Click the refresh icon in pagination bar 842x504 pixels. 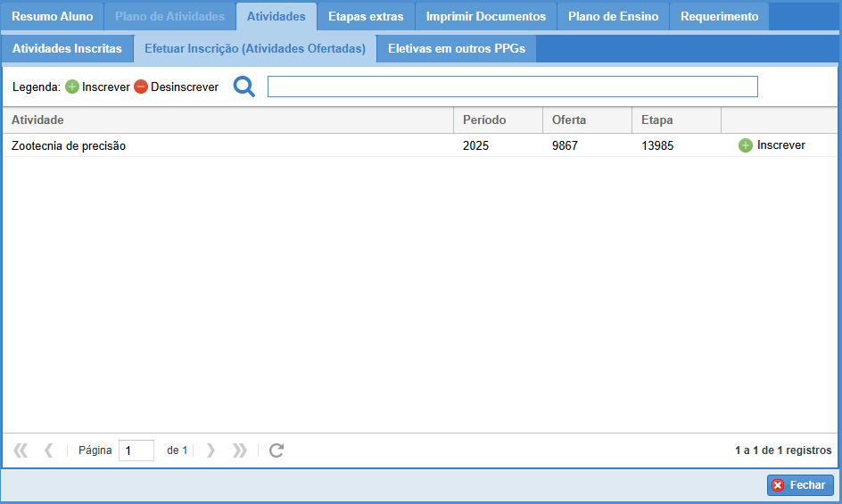point(277,450)
